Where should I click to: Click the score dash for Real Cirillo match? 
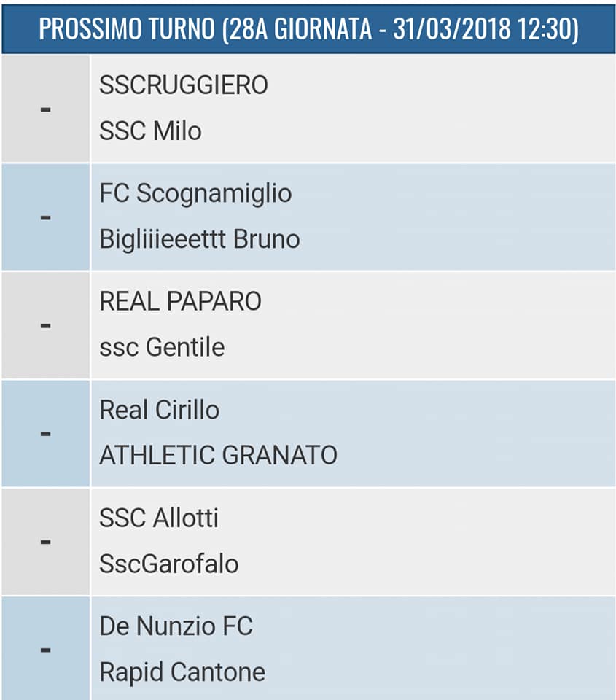click(x=45, y=433)
